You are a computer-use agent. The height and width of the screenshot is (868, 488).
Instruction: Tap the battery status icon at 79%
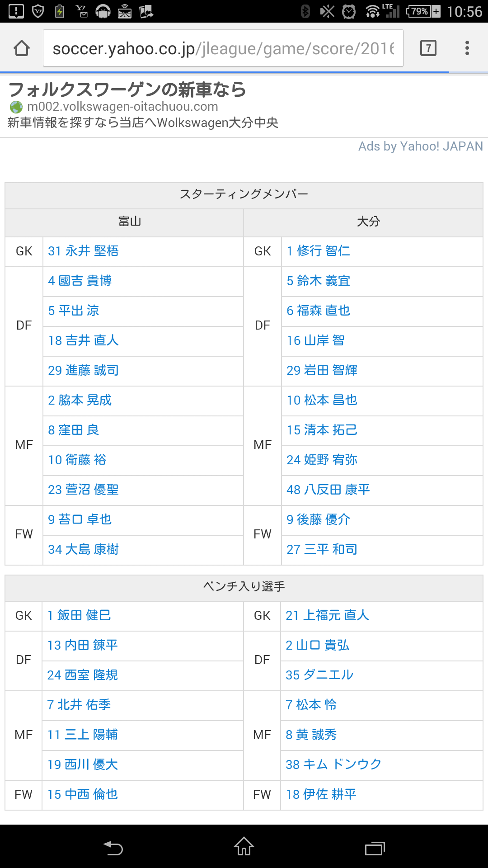click(423, 11)
